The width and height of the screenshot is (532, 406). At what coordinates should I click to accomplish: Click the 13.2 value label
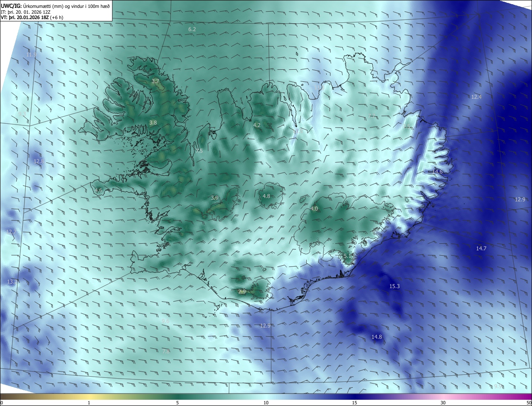tap(12, 281)
